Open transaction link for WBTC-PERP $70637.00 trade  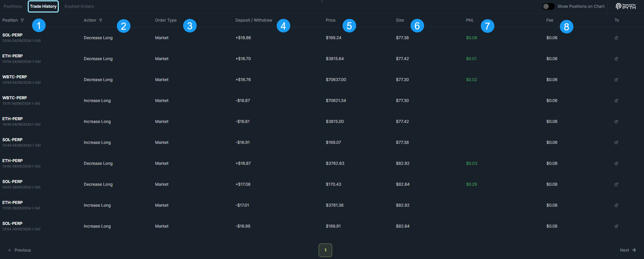tap(616, 80)
